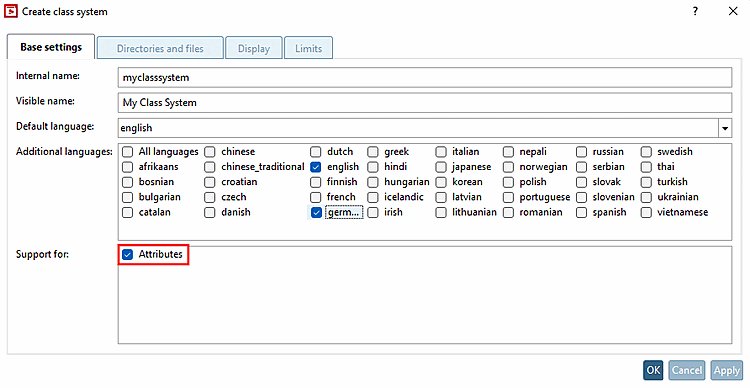Check the french checkbox

pos(316,197)
